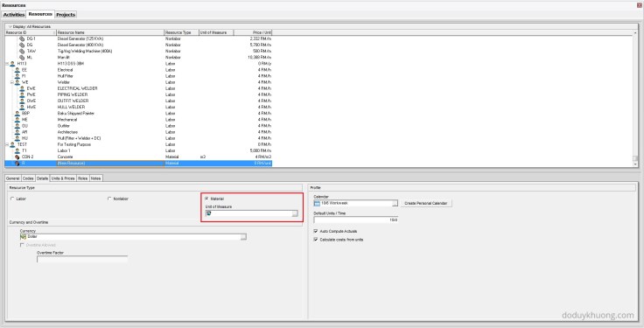Click the Default Units / Time field
The width and height of the screenshot is (644, 328).
pos(355,220)
